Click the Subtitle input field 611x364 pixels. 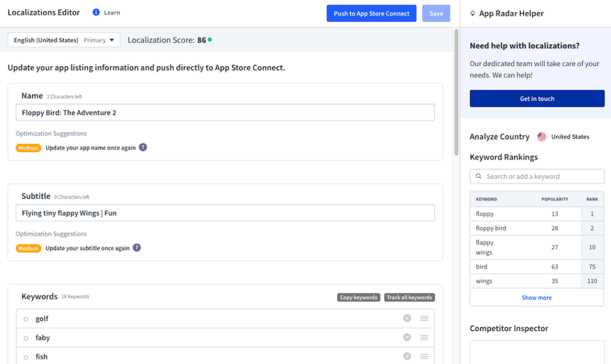pyautogui.click(x=225, y=213)
